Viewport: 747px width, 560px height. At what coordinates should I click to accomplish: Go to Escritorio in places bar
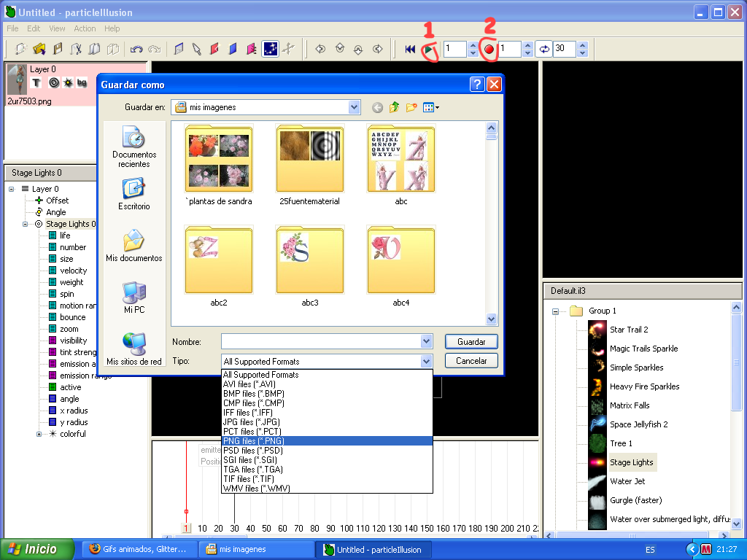coord(134,194)
